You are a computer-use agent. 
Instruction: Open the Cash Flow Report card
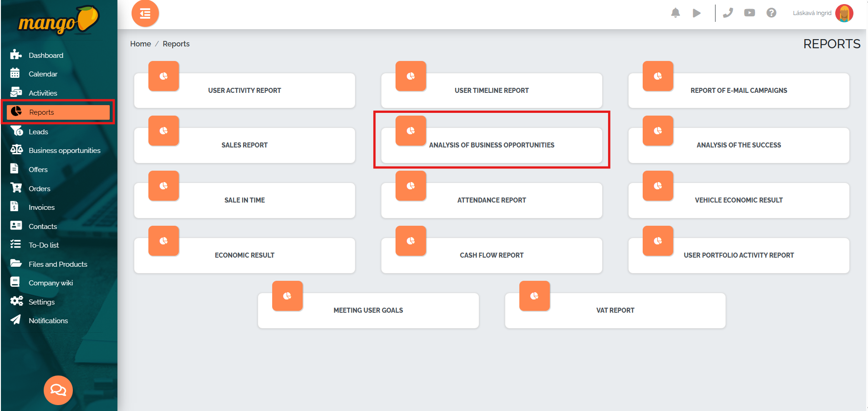[x=491, y=255]
